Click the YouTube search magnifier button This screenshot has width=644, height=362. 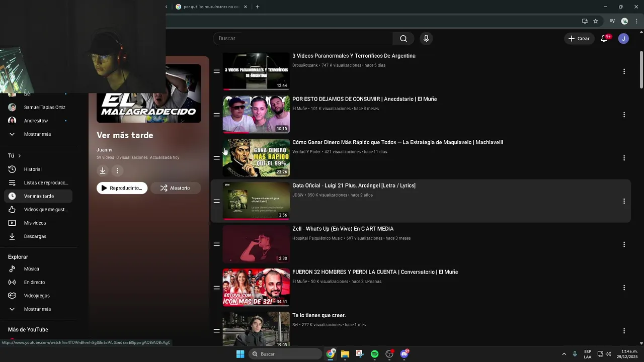click(x=404, y=39)
